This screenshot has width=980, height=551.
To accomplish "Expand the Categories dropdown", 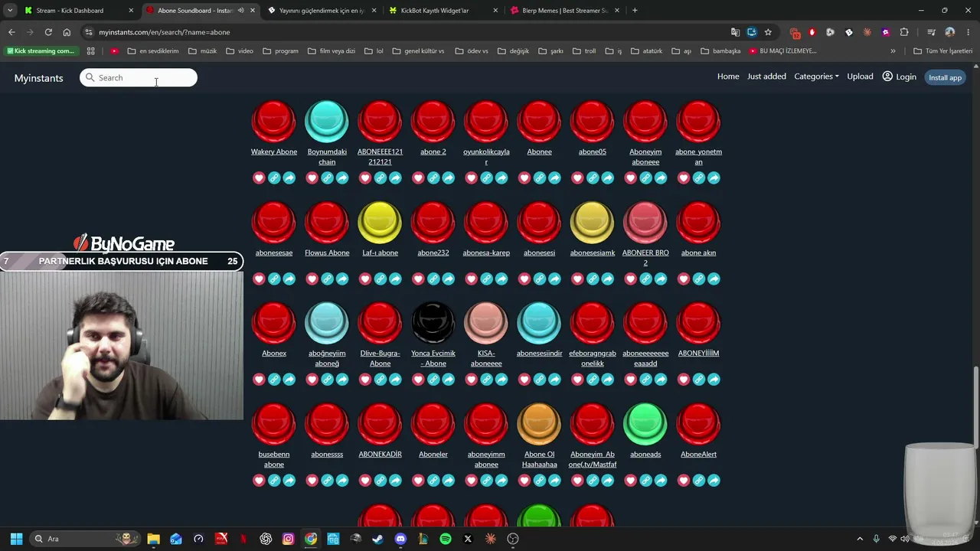I will (816, 77).
